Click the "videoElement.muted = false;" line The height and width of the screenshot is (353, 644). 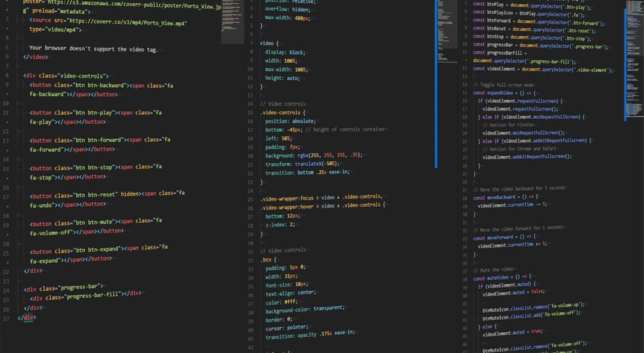513,292
